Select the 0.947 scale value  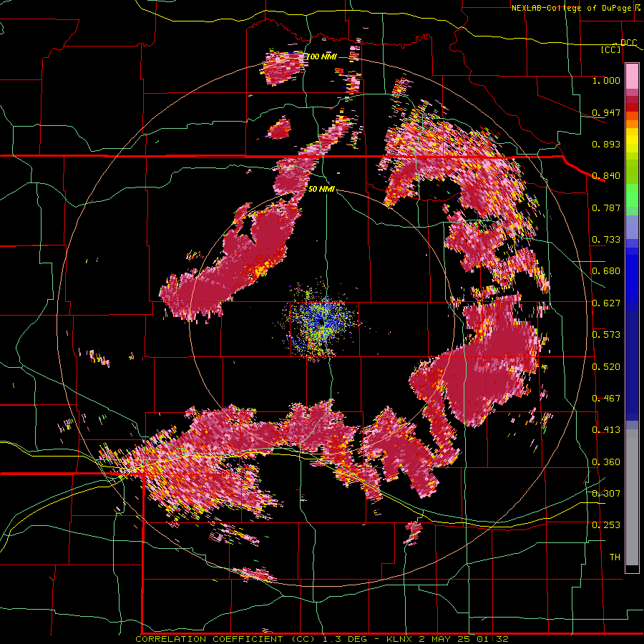(x=606, y=112)
